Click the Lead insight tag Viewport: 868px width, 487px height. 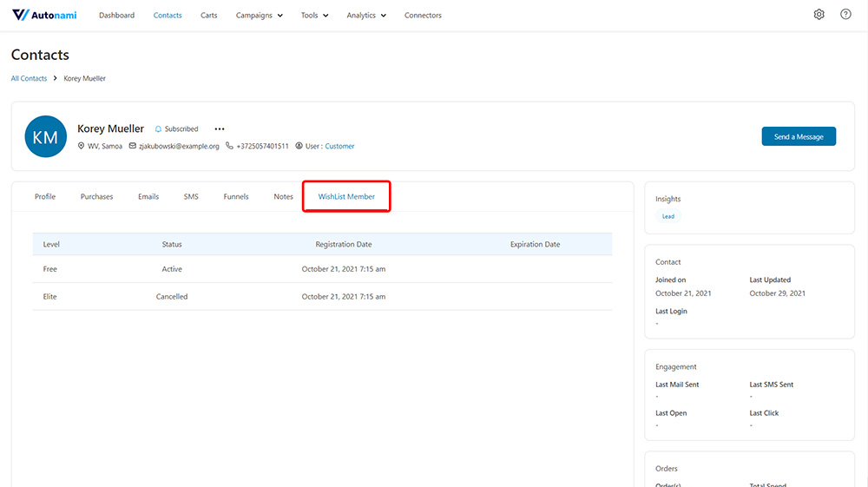click(668, 216)
